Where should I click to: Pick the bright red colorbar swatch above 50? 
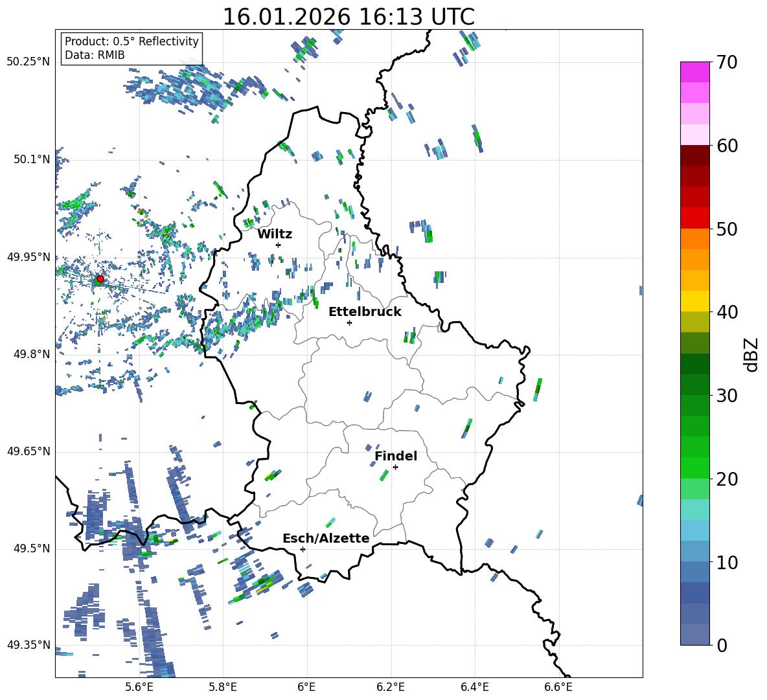[x=695, y=218]
